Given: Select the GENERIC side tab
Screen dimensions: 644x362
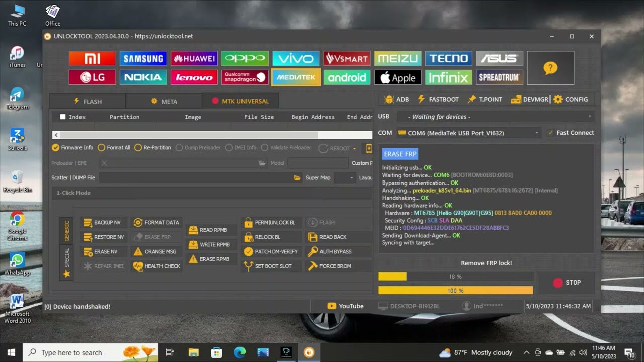Looking at the screenshot, I should [x=66, y=231].
